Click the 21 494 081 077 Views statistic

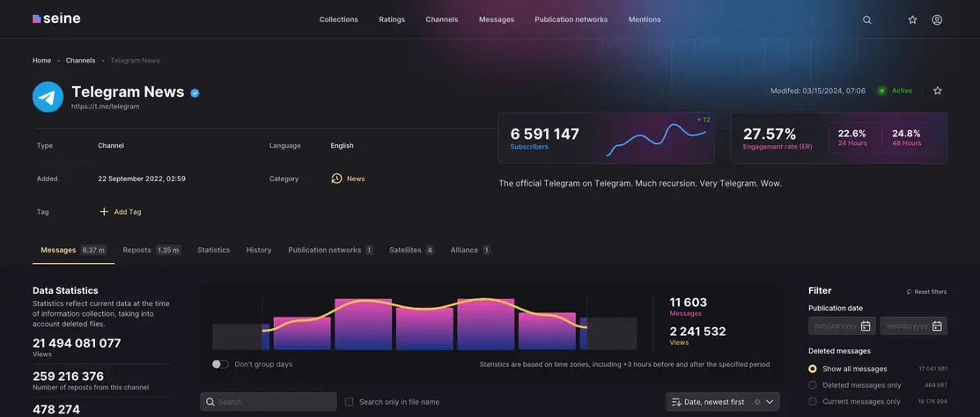click(77, 343)
